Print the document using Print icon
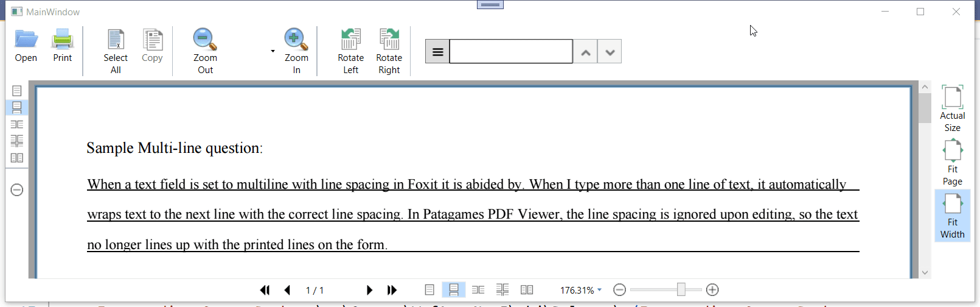The width and height of the screenshot is (980, 307). tap(63, 39)
